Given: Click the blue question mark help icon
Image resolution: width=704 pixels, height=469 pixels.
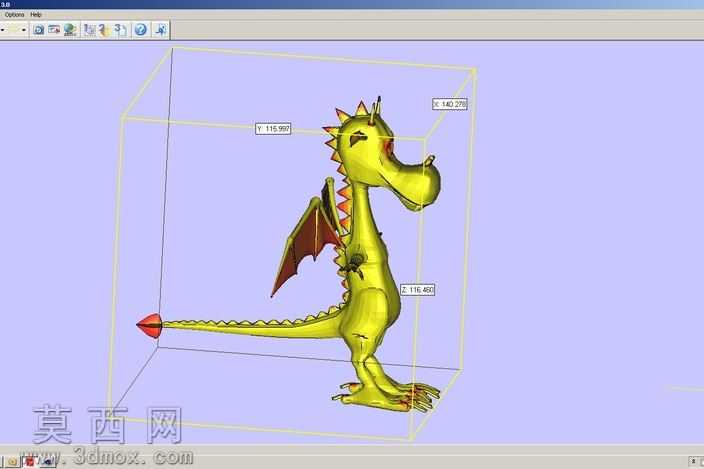Looking at the screenshot, I should [x=141, y=30].
